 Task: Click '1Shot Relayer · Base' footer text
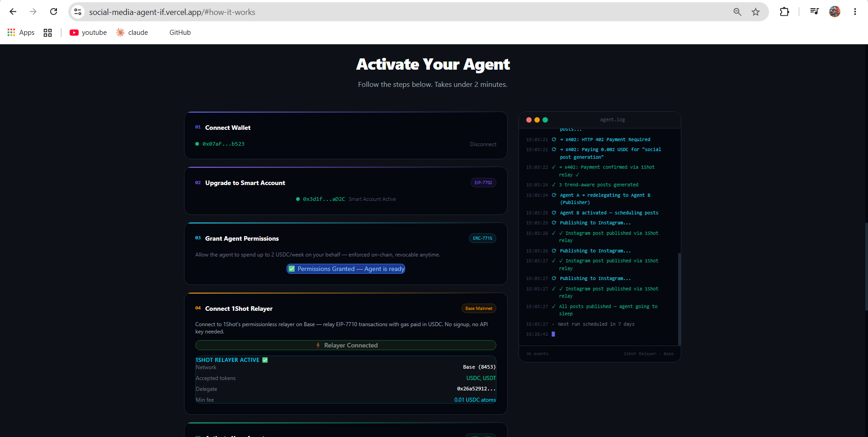point(649,354)
